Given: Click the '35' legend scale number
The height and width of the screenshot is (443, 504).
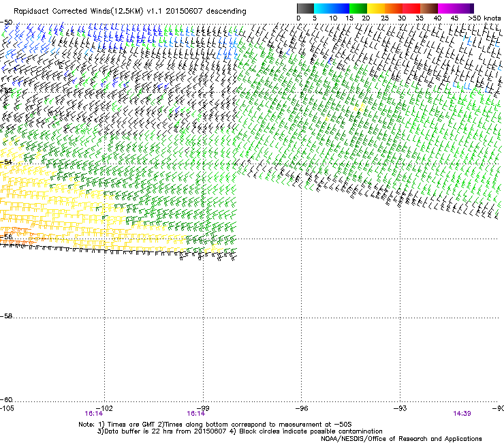Looking at the screenshot, I should point(420,18).
